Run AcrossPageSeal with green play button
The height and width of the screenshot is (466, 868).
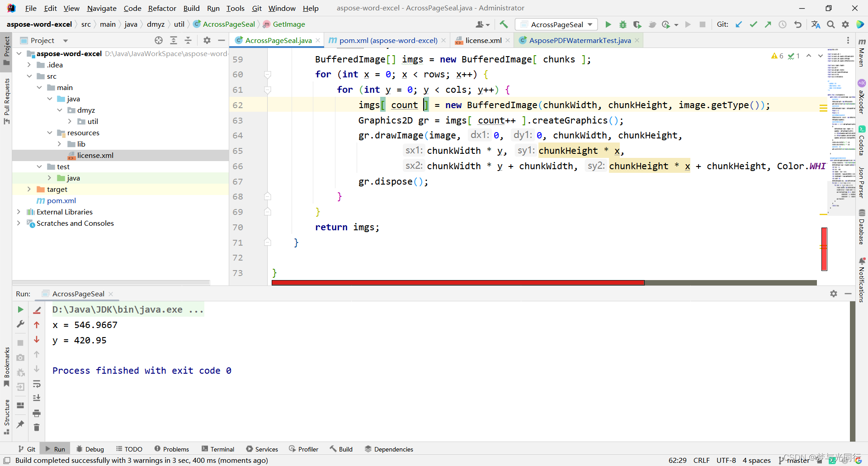(608, 24)
